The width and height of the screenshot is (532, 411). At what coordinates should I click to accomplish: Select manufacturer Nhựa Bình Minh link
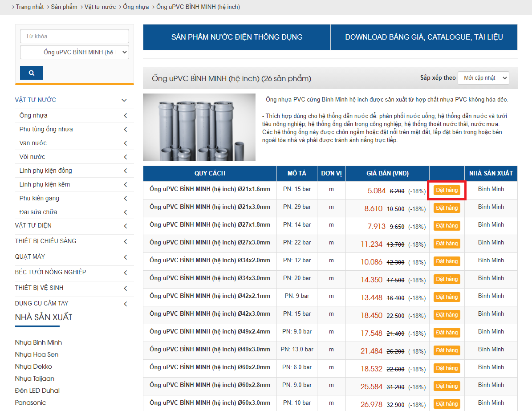pos(38,342)
